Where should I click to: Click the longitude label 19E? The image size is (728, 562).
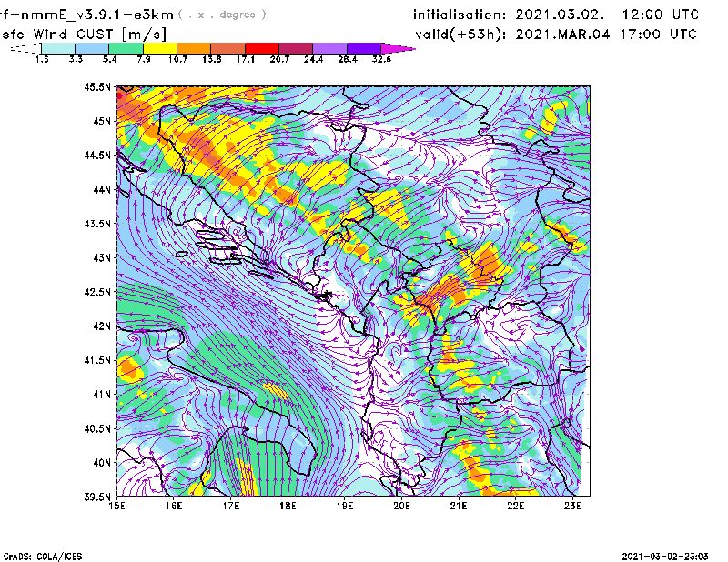(x=345, y=506)
